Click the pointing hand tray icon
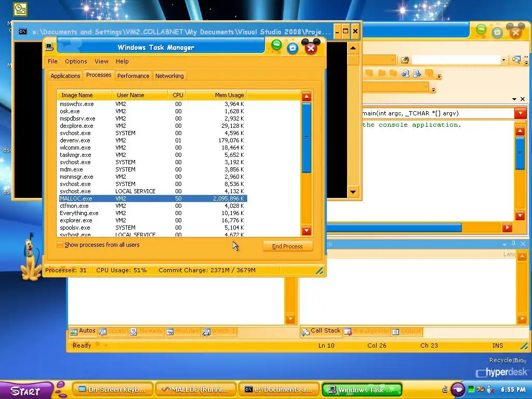 pyautogui.click(x=458, y=390)
